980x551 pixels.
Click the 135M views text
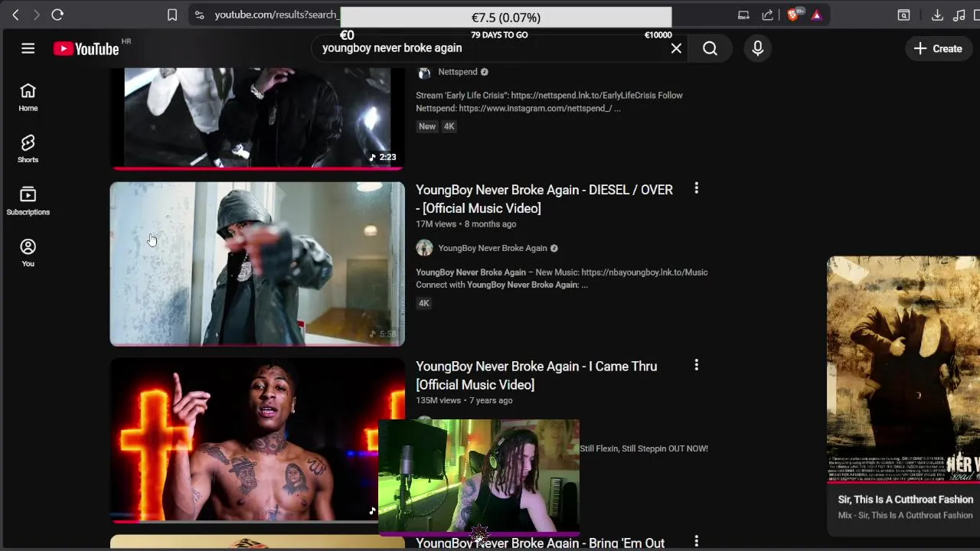tap(438, 400)
